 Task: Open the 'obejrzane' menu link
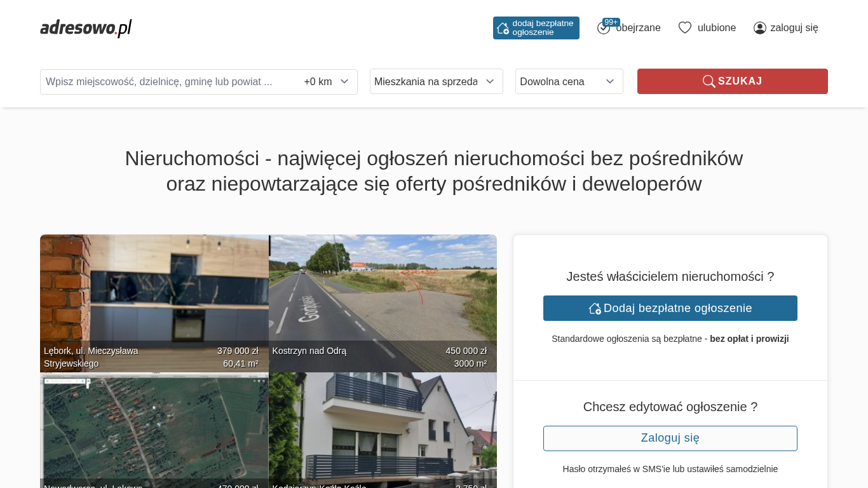click(639, 28)
